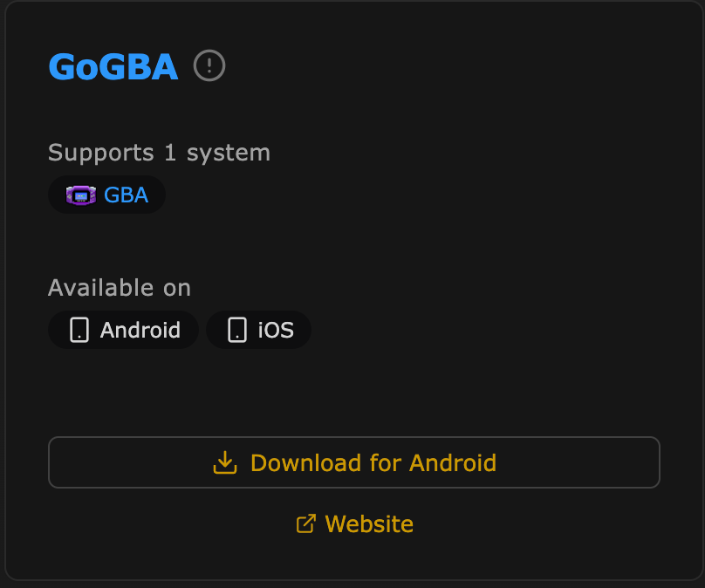Click the "Supports 1 system" heading
Viewport: 705px width, 588px height.
point(159,153)
